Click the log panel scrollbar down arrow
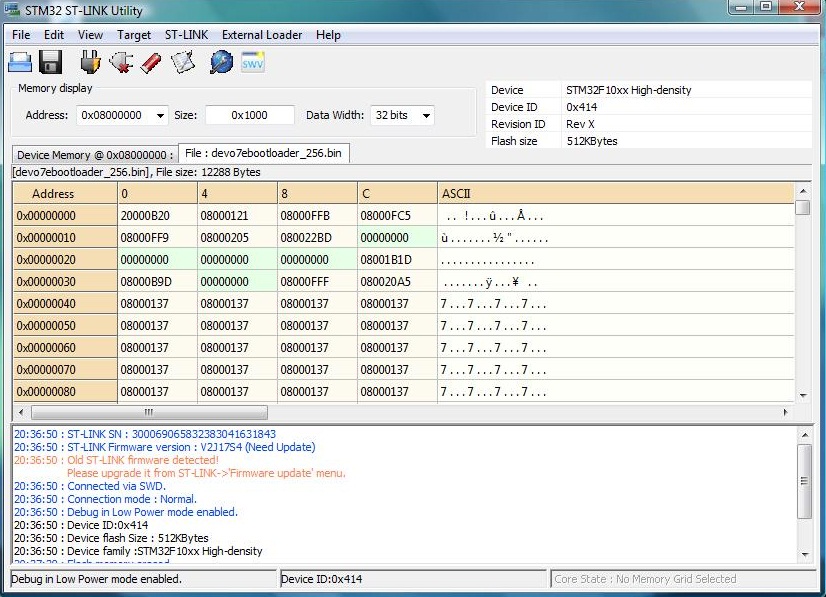Screen dimensions: 826x597 [x=805, y=554]
